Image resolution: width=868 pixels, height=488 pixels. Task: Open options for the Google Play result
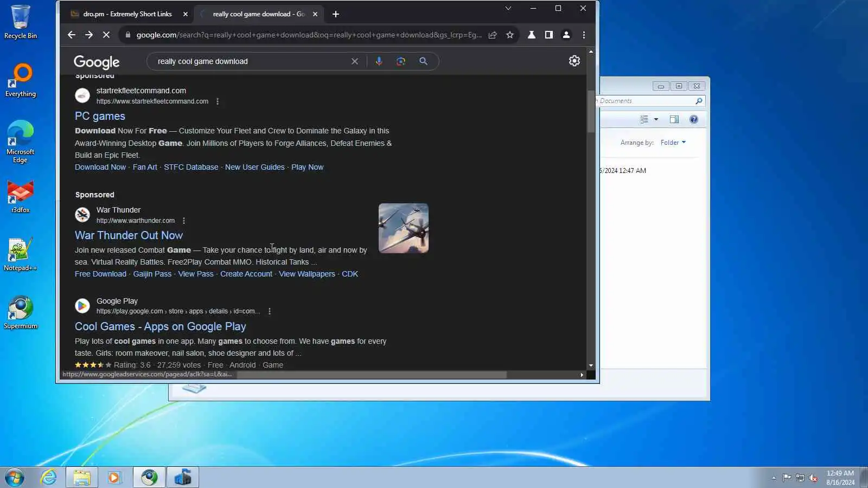click(x=270, y=311)
